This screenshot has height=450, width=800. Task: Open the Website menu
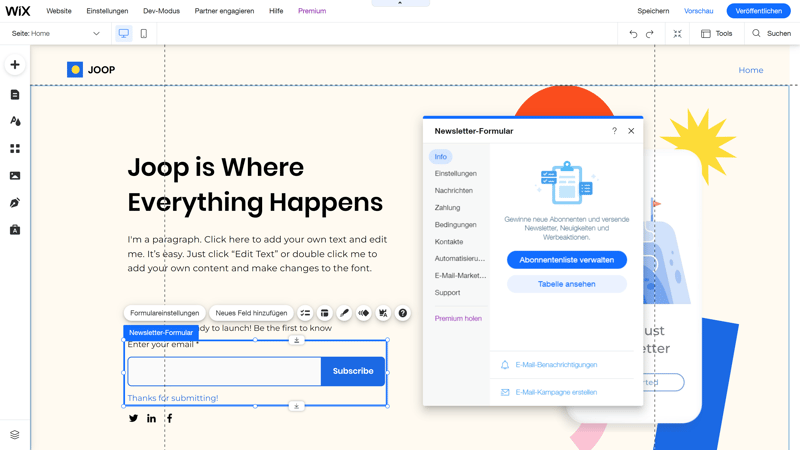pyautogui.click(x=59, y=11)
